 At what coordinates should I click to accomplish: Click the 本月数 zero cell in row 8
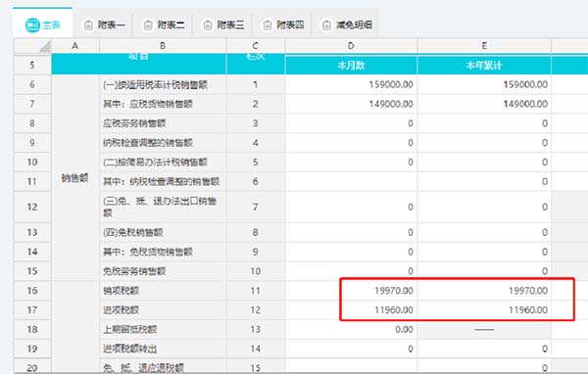click(351, 123)
